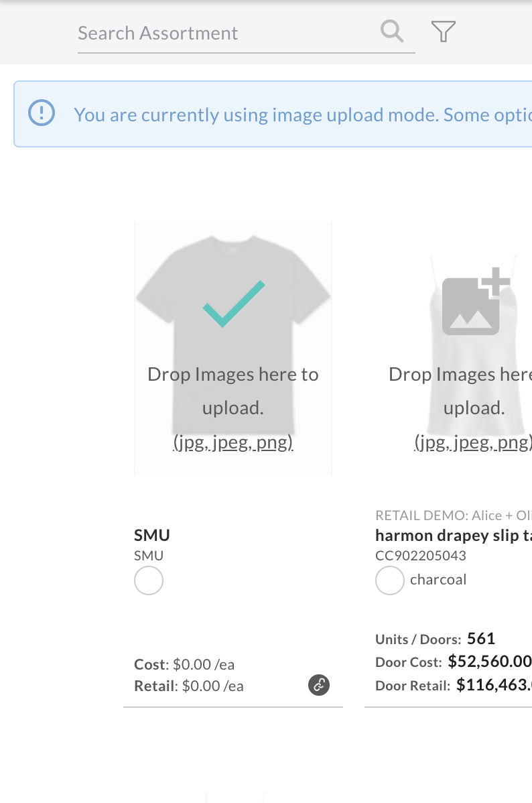Viewport: 532px width, 803px height.
Task: Select the charcoal color circle
Action: pyautogui.click(x=390, y=580)
